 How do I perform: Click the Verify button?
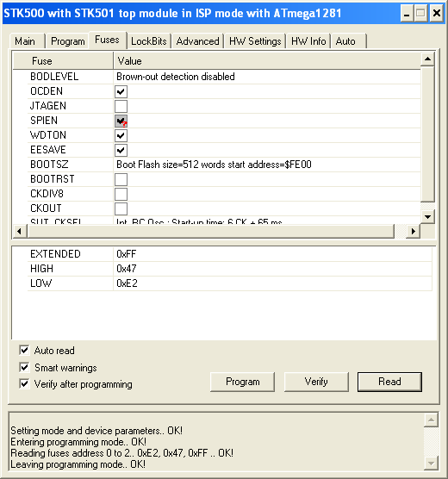click(316, 382)
